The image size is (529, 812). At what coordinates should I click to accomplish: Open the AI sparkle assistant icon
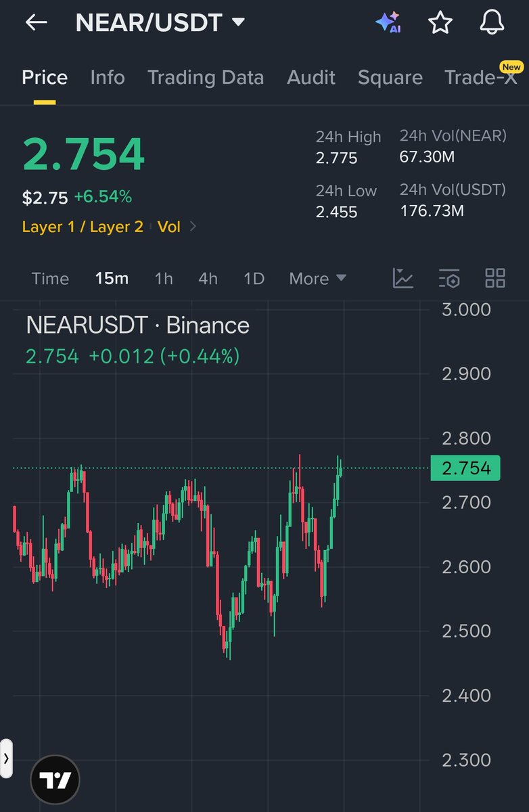pyautogui.click(x=388, y=22)
